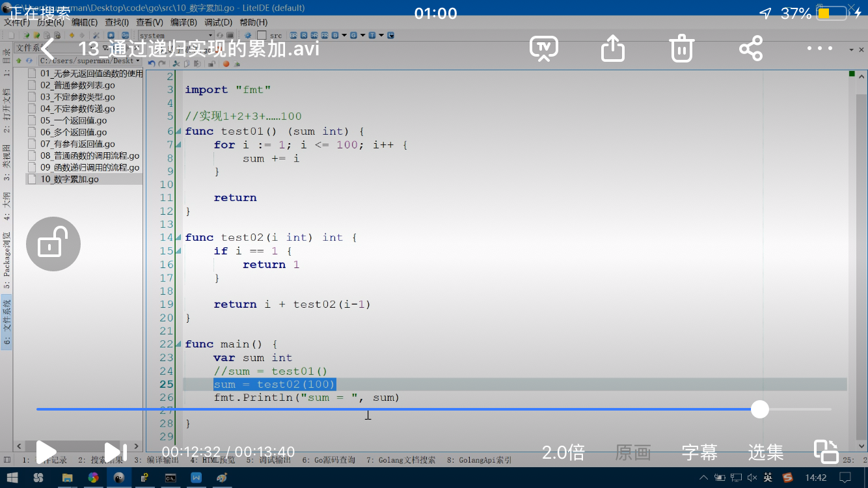Click the FR file-run toolbar icon
868x488 pixels.
tap(325, 35)
